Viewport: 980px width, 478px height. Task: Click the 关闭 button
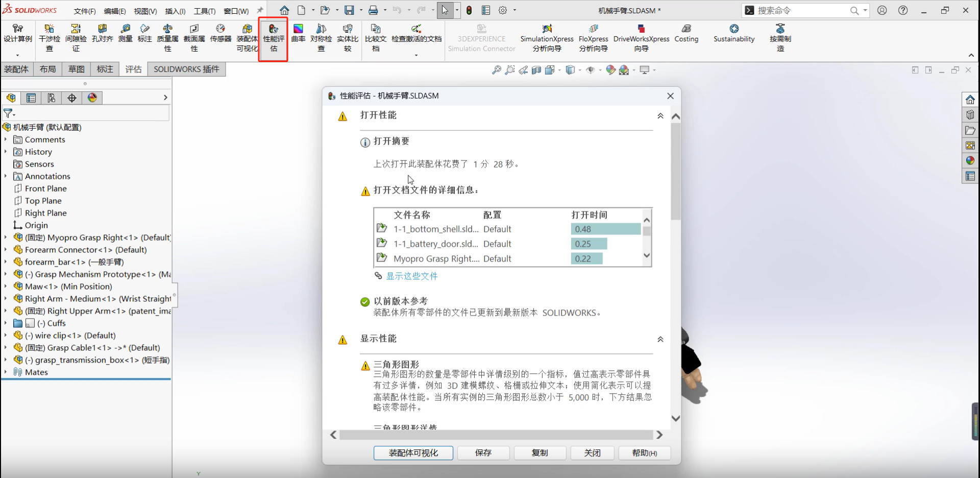[592, 453]
